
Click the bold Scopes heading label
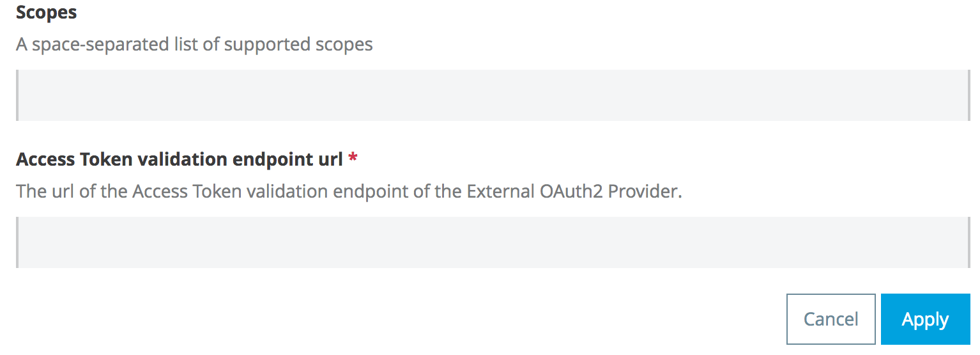click(x=47, y=12)
